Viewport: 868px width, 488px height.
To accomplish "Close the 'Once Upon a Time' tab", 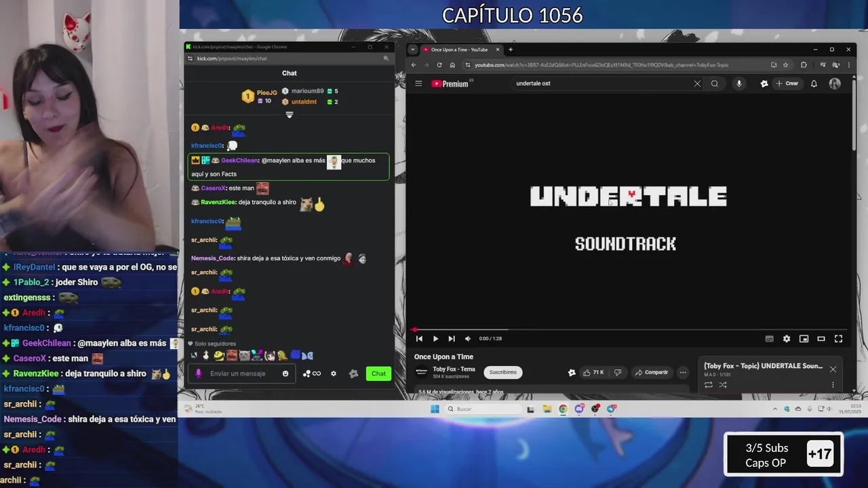I will coord(497,49).
